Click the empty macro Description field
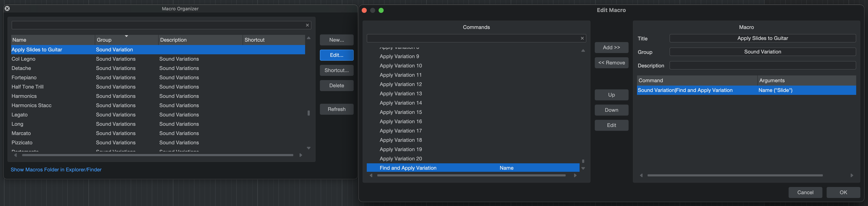The image size is (868, 206). click(762, 65)
